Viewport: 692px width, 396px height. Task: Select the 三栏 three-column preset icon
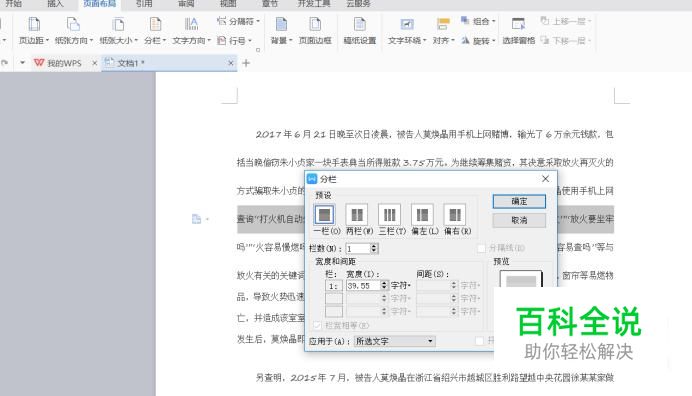[390, 215]
